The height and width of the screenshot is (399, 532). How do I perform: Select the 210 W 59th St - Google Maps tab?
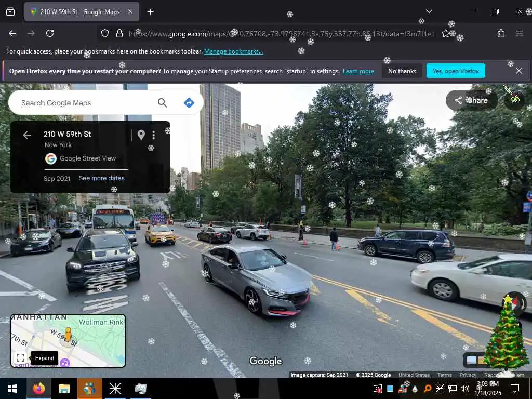tap(79, 12)
